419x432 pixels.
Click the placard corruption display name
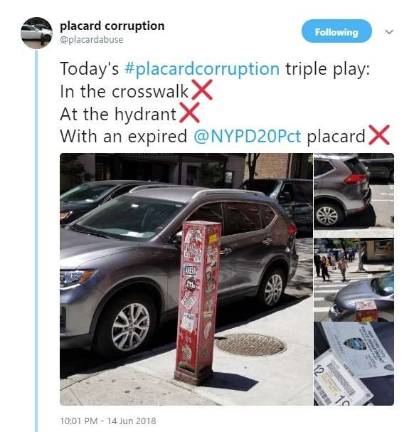pos(112,26)
